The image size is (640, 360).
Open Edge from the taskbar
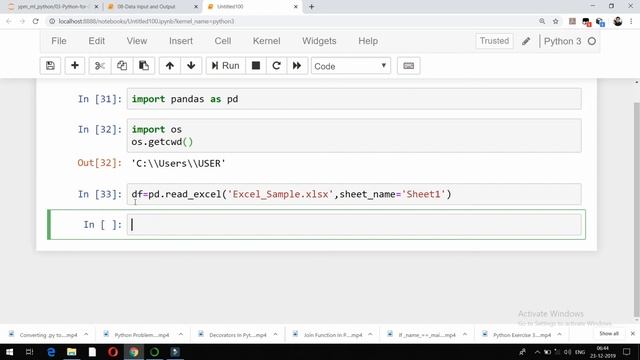[51, 352]
